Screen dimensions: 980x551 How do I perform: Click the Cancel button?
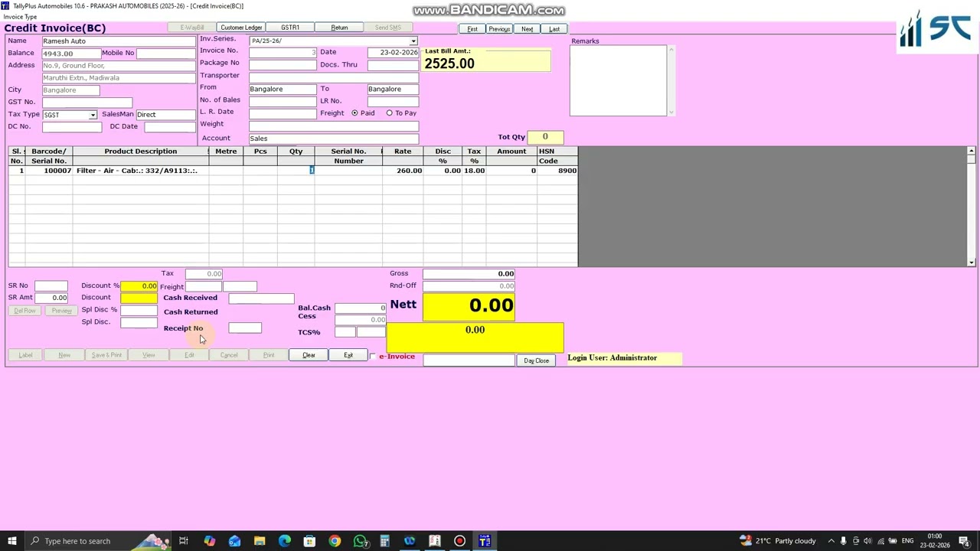(x=229, y=355)
